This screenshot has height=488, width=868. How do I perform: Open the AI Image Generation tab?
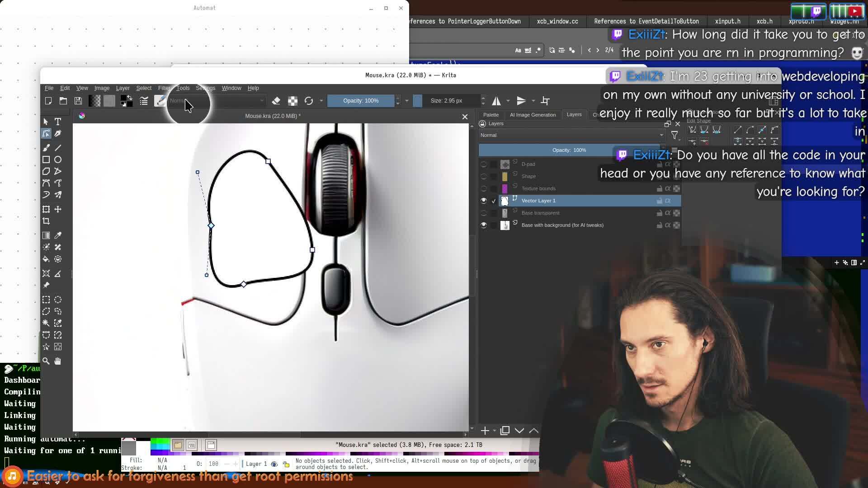pos(533,115)
